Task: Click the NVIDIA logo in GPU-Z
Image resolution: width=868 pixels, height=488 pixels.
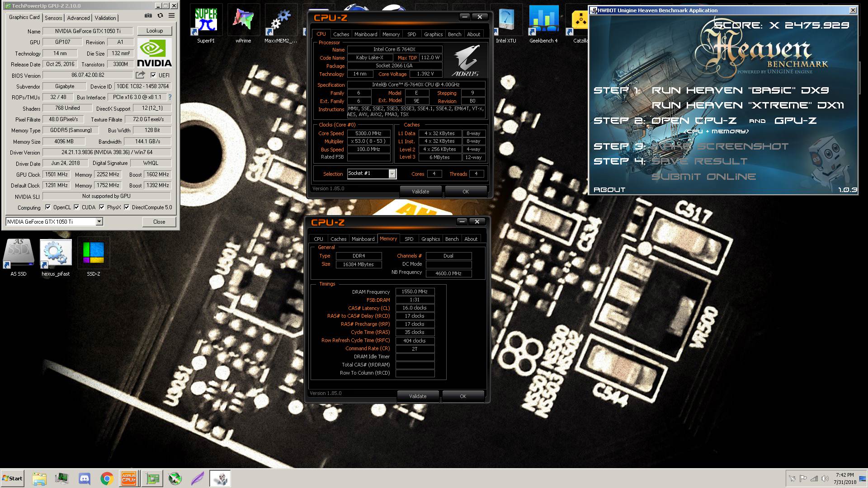Action: tap(154, 53)
